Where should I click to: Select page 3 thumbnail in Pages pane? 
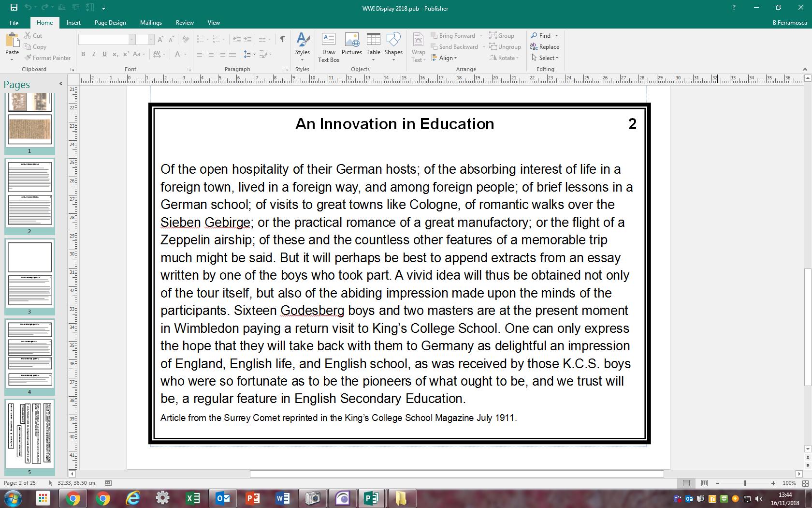[x=29, y=274]
